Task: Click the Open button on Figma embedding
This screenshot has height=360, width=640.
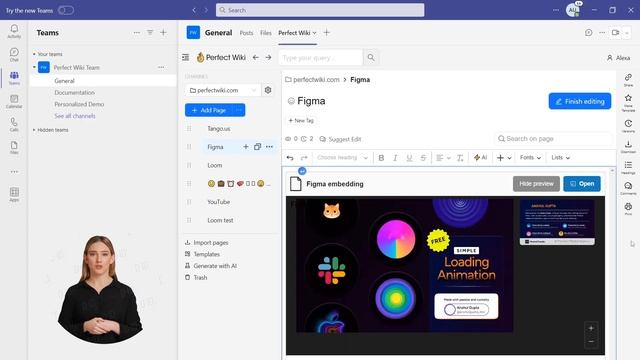Action: tap(582, 184)
